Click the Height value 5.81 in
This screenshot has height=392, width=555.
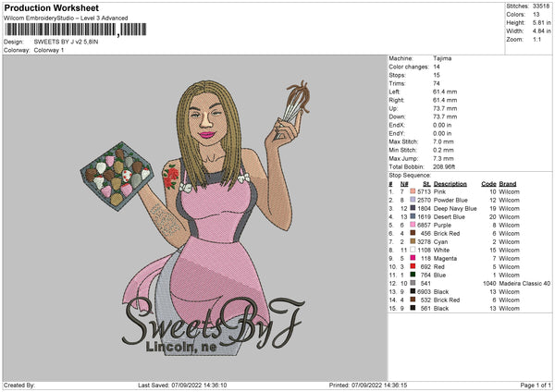click(x=541, y=22)
